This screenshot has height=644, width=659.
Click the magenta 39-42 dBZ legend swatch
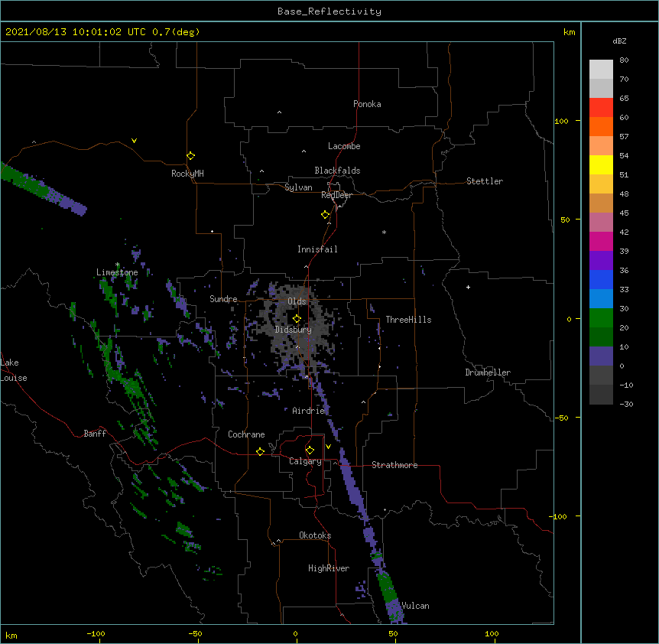click(x=601, y=241)
